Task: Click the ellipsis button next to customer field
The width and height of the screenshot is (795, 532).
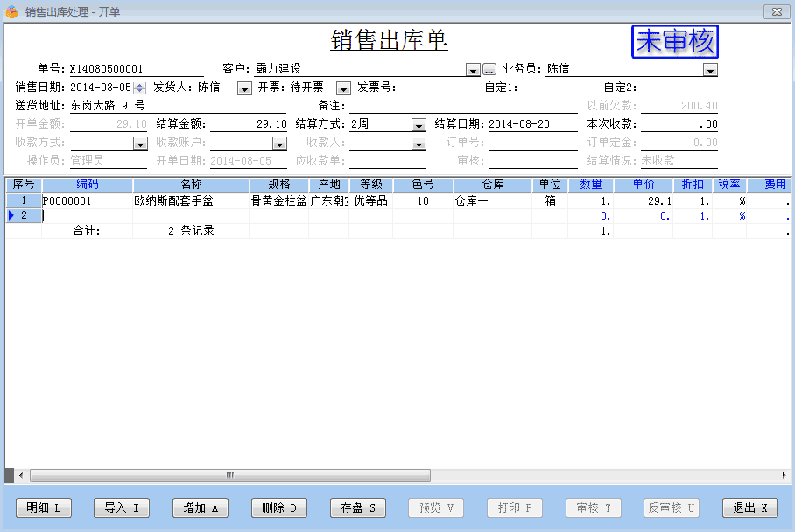Action: tap(489, 69)
